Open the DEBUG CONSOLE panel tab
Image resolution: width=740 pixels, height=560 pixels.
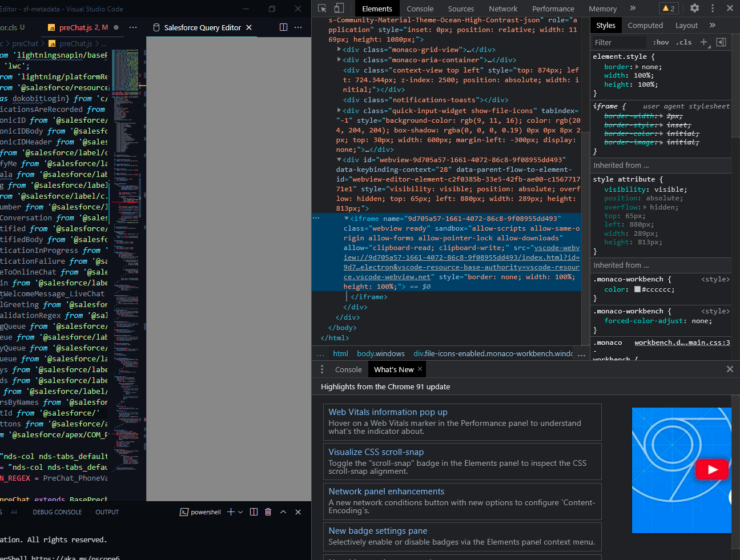(x=57, y=512)
